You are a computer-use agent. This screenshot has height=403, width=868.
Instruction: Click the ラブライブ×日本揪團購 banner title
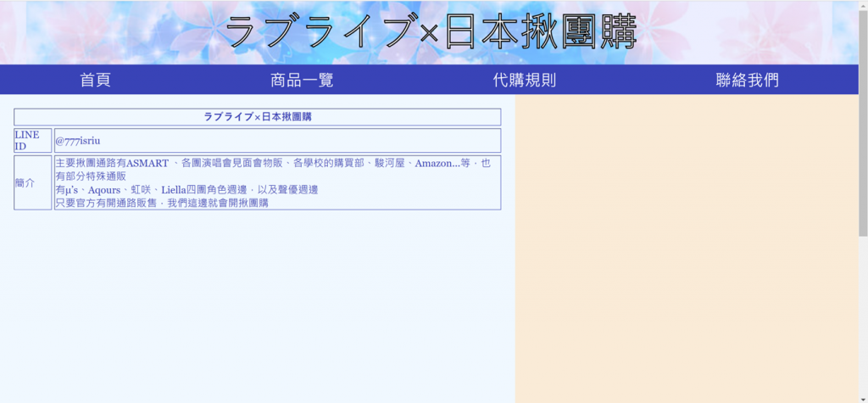click(x=431, y=31)
